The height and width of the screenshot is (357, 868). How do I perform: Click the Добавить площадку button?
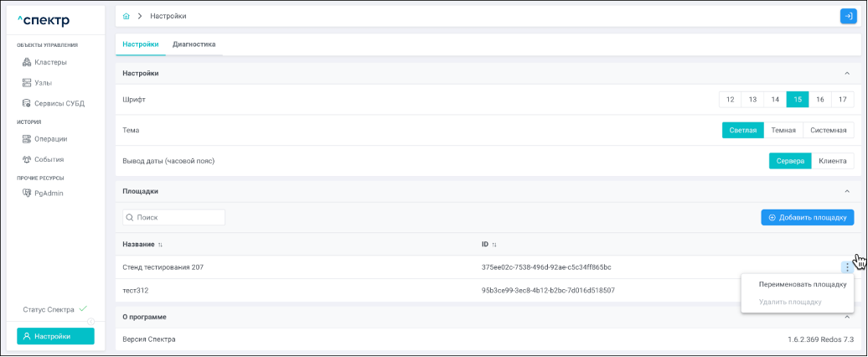click(x=807, y=218)
